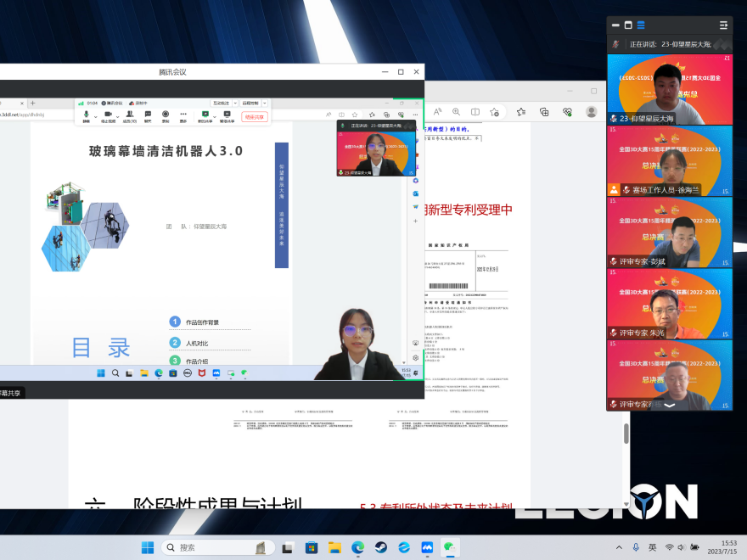Click the sidebar toggle icon in video panel
Image resolution: width=747 pixels, height=560 pixels.
click(x=723, y=25)
